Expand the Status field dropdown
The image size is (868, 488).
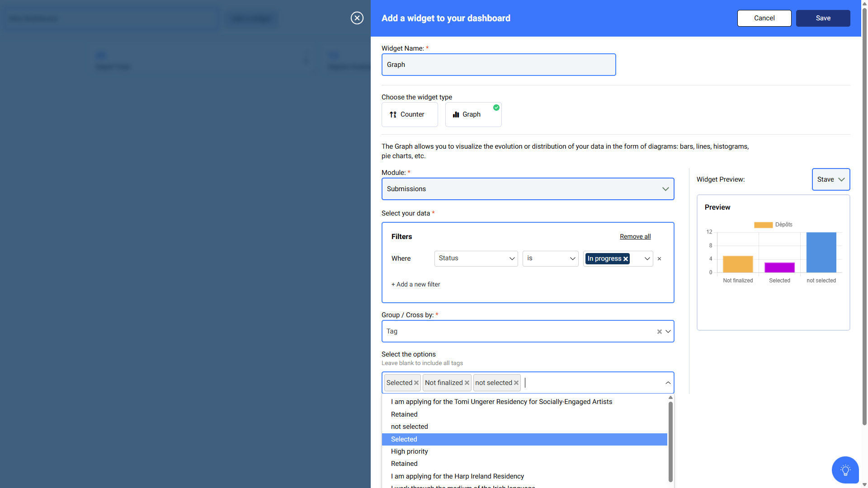click(476, 258)
